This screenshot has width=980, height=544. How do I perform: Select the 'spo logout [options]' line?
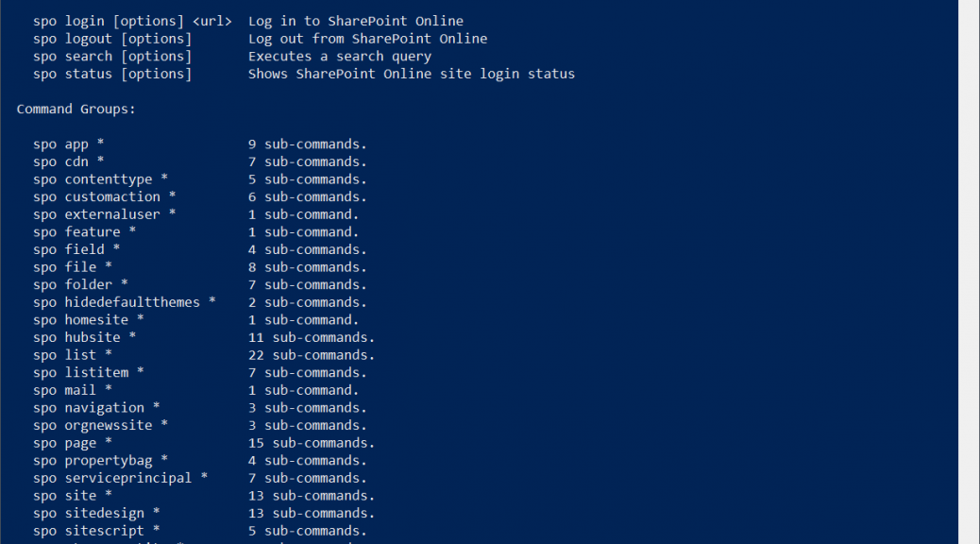point(112,39)
